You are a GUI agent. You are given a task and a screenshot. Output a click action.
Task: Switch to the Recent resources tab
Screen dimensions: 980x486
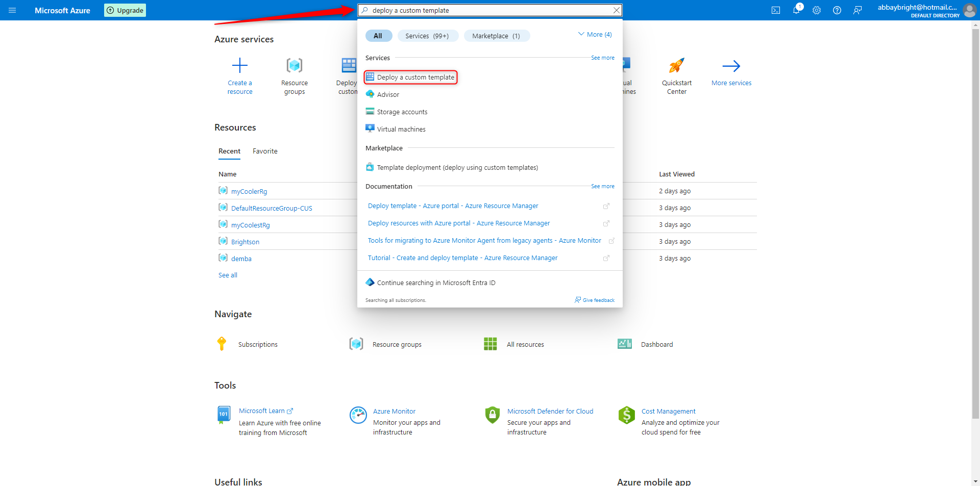229,151
